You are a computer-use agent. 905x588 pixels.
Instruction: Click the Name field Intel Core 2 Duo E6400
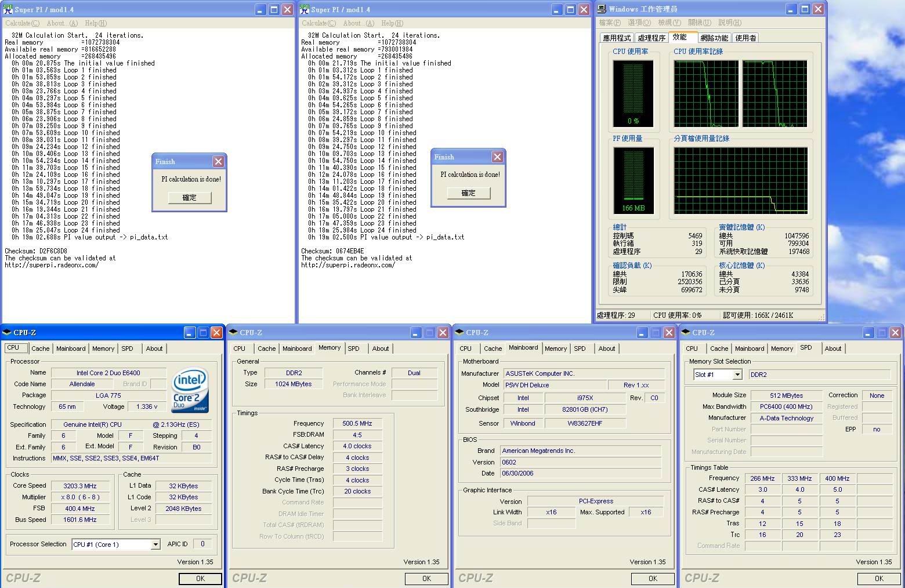point(108,373)
